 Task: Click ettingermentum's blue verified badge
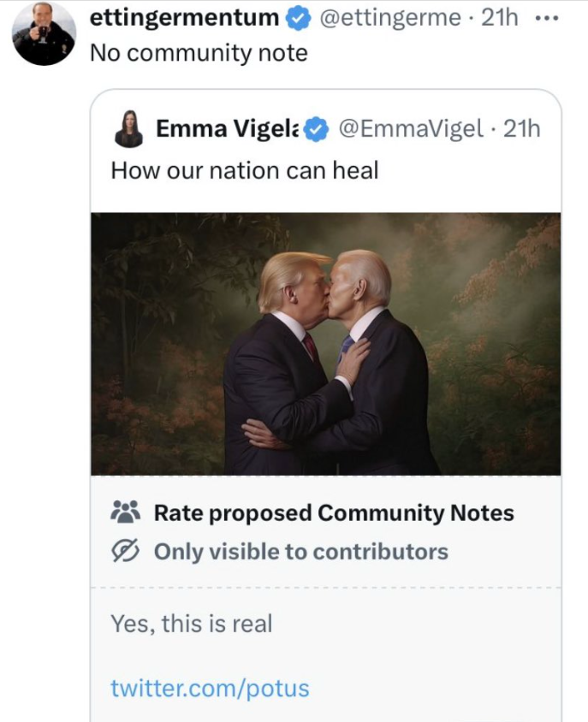297,17
